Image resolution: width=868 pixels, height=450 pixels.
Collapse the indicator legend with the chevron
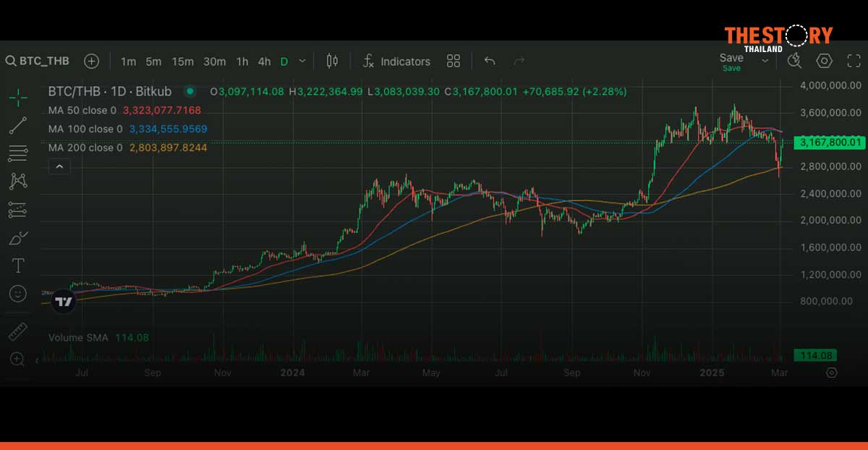pos(59,166)
